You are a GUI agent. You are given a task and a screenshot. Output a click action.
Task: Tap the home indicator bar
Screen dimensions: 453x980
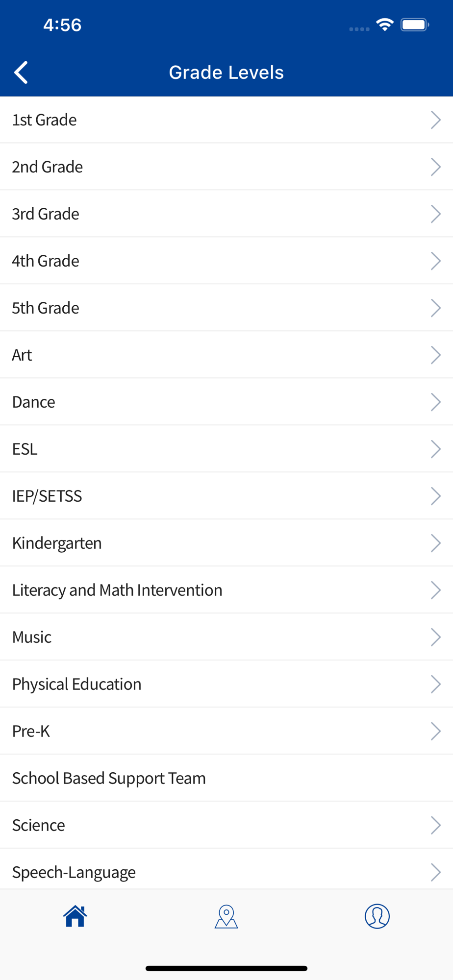(226, 968)
